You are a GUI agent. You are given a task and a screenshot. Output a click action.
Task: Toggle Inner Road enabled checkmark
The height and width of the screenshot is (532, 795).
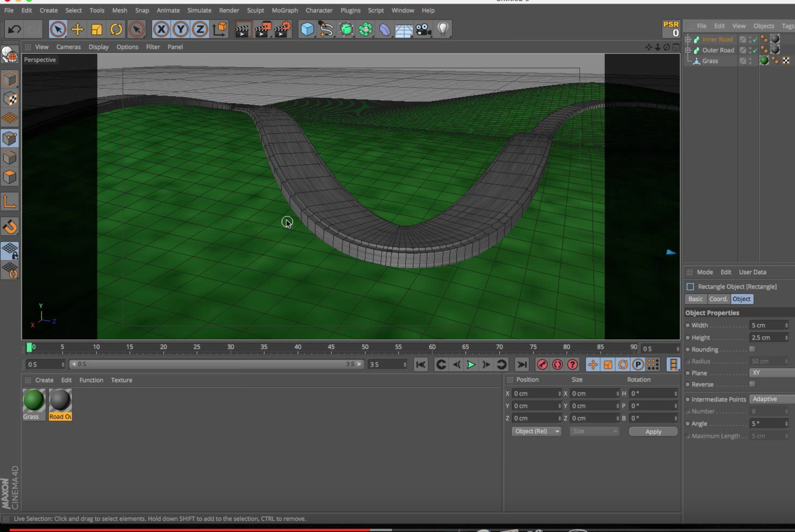pos(755,39)
